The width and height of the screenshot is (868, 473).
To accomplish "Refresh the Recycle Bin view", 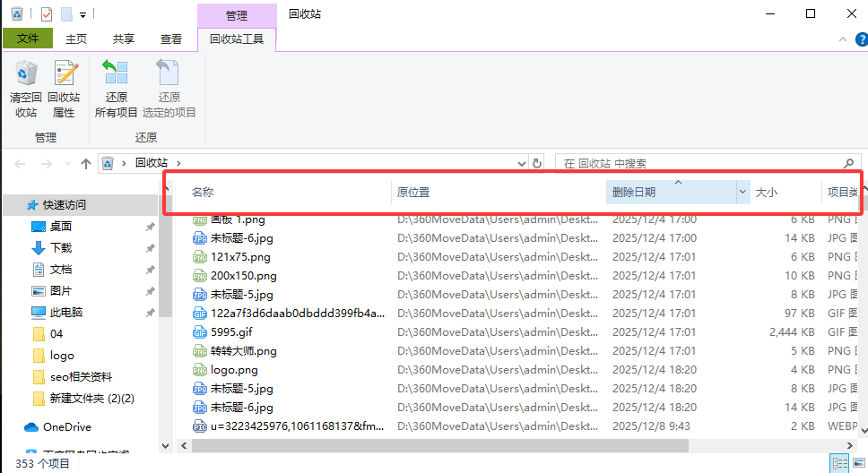I will 536,163.
